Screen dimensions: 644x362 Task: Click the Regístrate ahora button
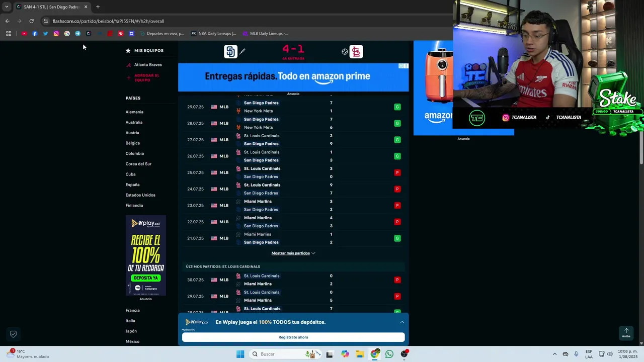[x=293, y=337]
